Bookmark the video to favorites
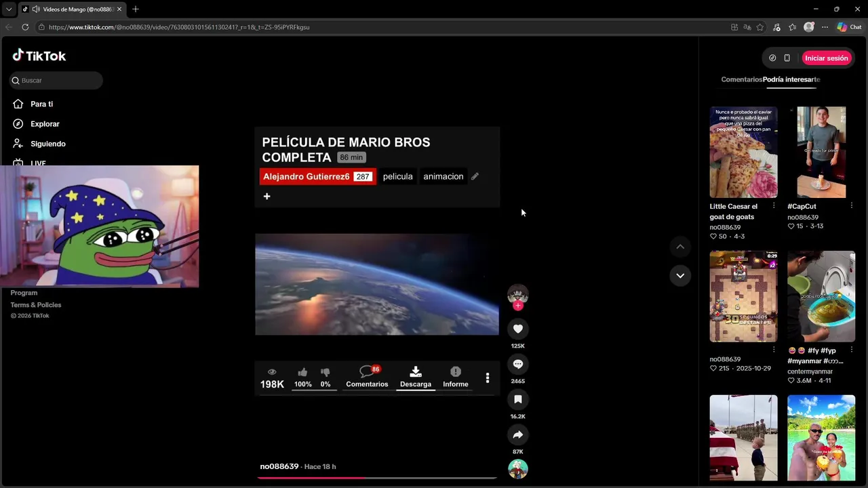The height and width of the screenshot is (488, 868). click(518, 399)
